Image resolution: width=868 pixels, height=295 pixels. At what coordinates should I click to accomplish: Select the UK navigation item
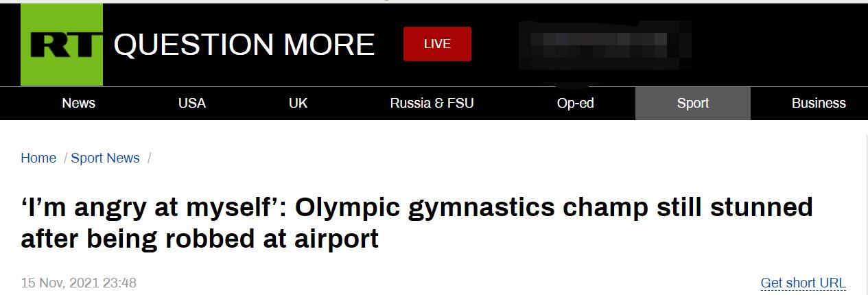click(x=298, y=104)
